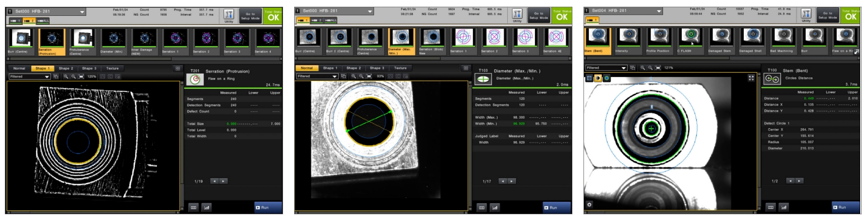Screen dimensions: 868x221
Task: Click Go to Setup Mode in Set004 window
Action: click(827, 15)
